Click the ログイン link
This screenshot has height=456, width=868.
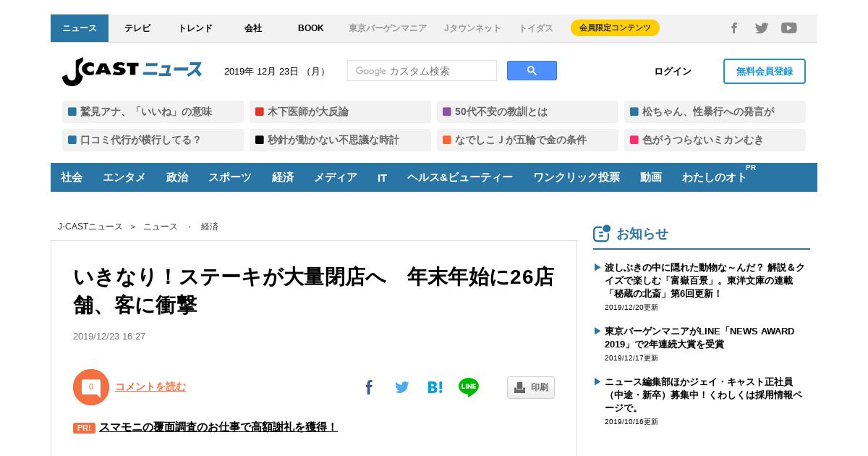pyautogui.click(x=673, y=71)
